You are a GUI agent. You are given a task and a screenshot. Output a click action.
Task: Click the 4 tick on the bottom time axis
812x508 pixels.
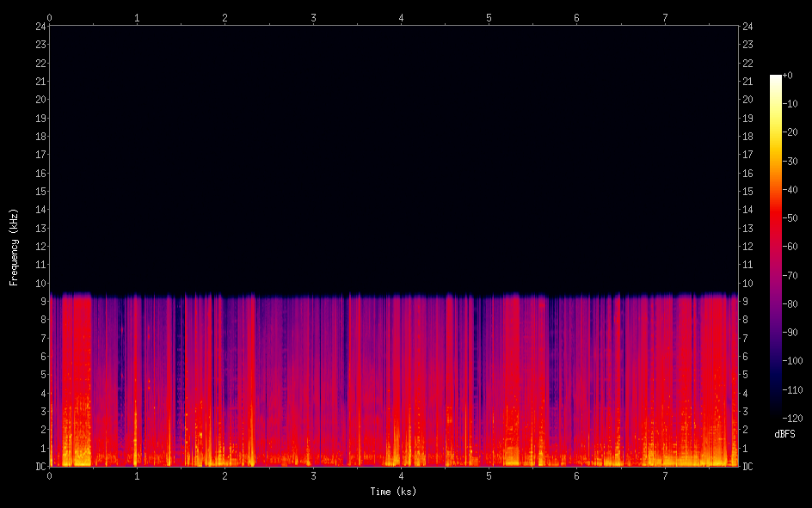401,475
